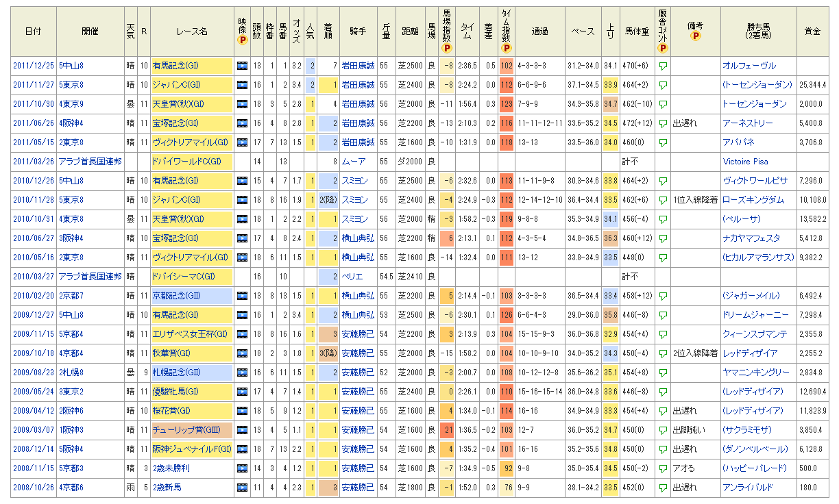Play the video icon for 桜花賞(GI) race
Screen dimensions: 839x504
(241, 411)
